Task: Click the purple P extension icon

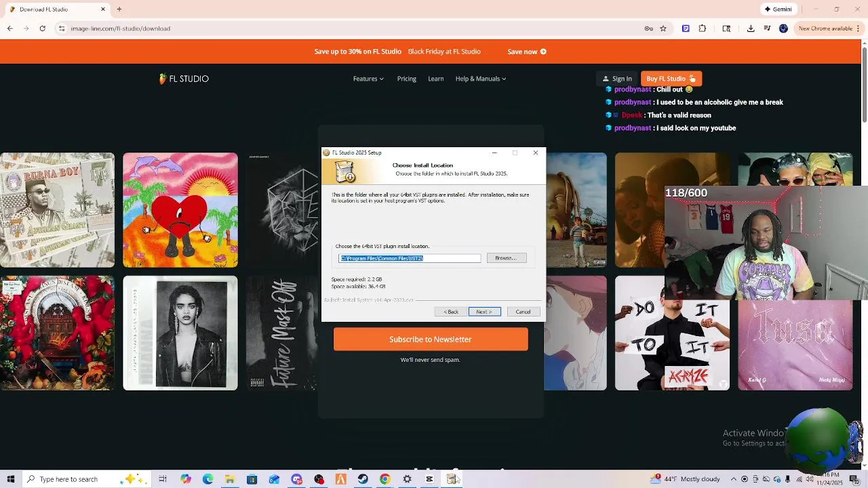Action: point(686,28)
